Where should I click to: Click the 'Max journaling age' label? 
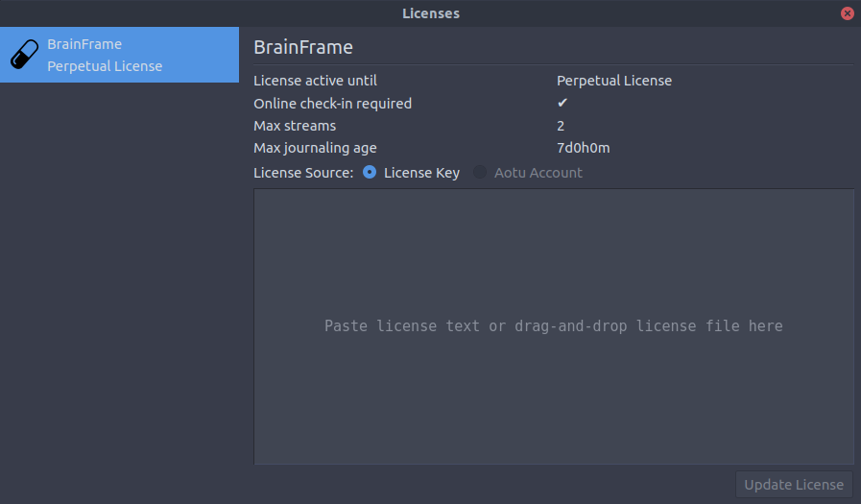(315, 148)
